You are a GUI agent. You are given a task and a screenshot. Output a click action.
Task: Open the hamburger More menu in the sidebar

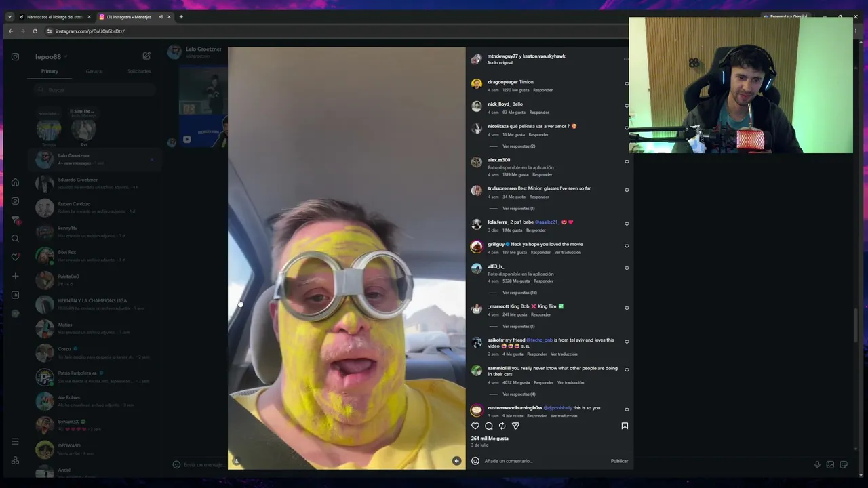(15, 441)
